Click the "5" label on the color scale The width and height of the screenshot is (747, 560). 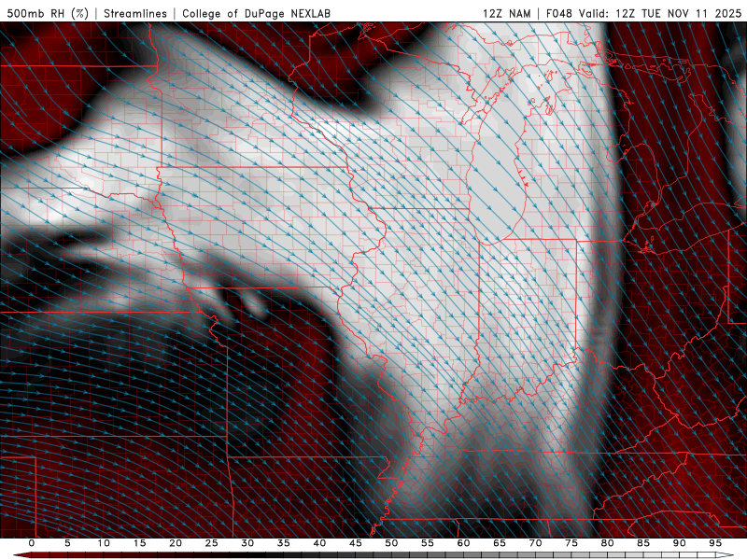67,543
